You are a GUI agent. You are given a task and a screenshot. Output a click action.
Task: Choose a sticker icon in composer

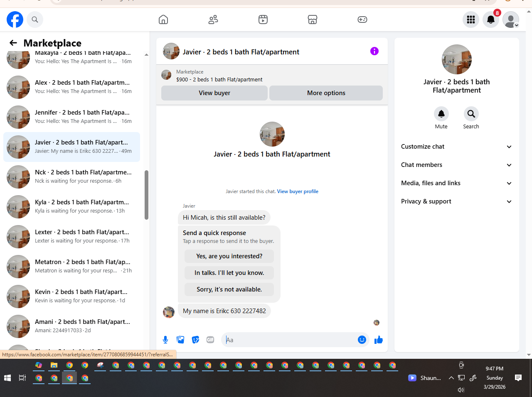[x=195, y=340]
